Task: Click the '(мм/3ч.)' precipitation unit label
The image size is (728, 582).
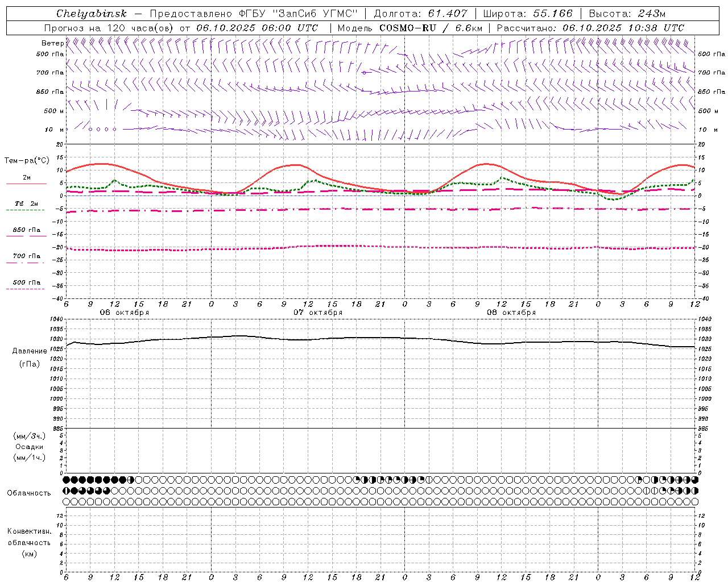Action: [x=30, y=436]
